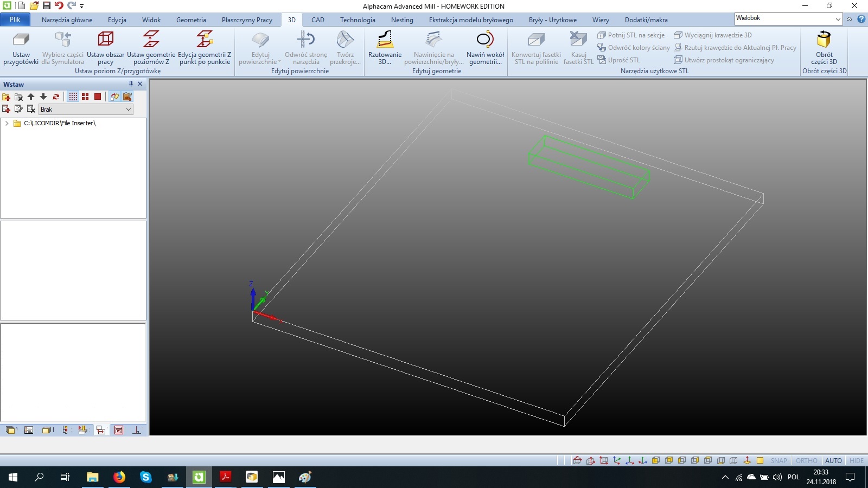This screenshot has height=488, width=868.
Task: Switch to Narzędzia główne tab
Action: tap(67, 20)
